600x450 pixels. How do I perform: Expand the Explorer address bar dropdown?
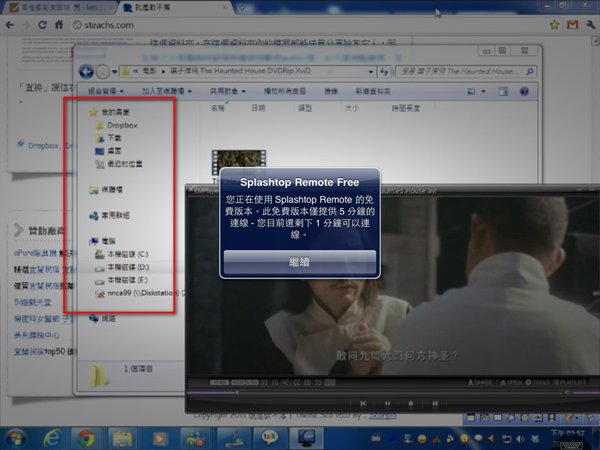pyautogui.click(x=370, y=72)
